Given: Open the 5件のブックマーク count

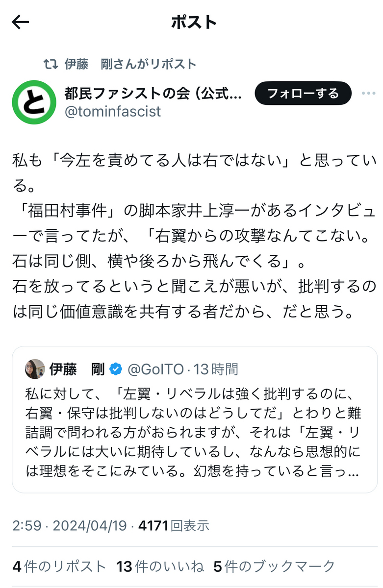Looking at the screenshot, I should (274, 566).
